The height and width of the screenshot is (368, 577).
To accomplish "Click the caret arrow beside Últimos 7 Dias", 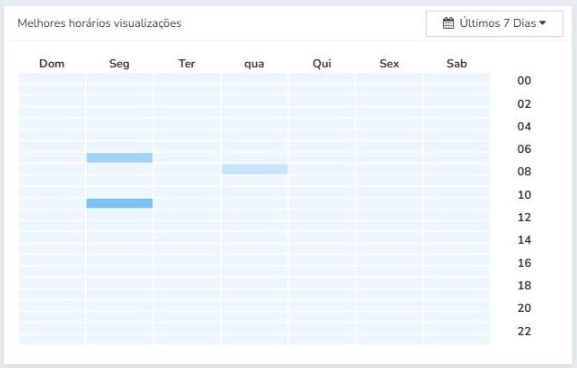I will [x=542, y=23].
